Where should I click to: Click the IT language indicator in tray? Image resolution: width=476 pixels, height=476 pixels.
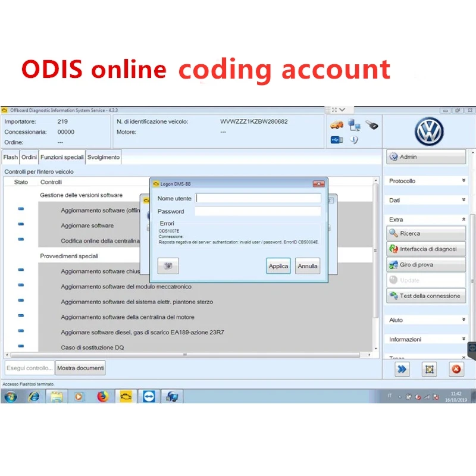coord(390,396)
